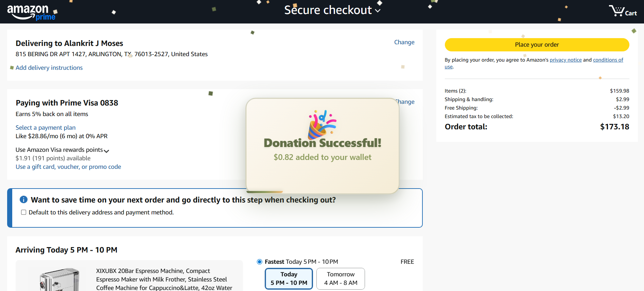644x291 pixels.
Task: Change the Prime Visa payment method
Action: tap(406, 102)
